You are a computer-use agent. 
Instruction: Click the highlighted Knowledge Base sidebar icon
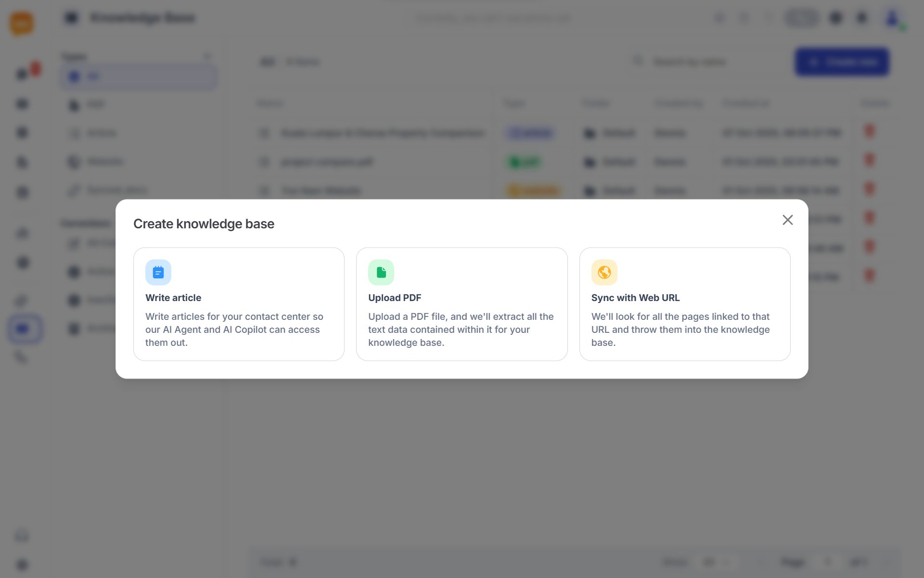[23, 329]
